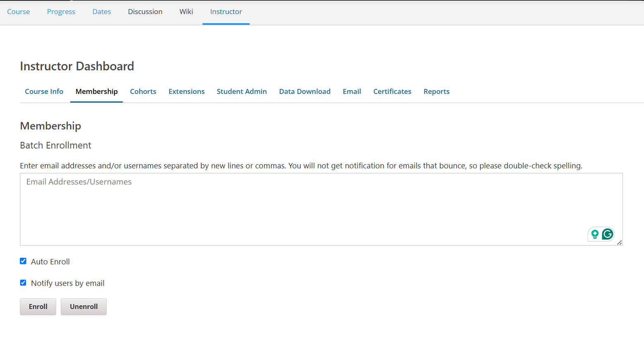Go to the Student Admin tab
This screenshot has width=644, height=338.
[x=241, y=91]
